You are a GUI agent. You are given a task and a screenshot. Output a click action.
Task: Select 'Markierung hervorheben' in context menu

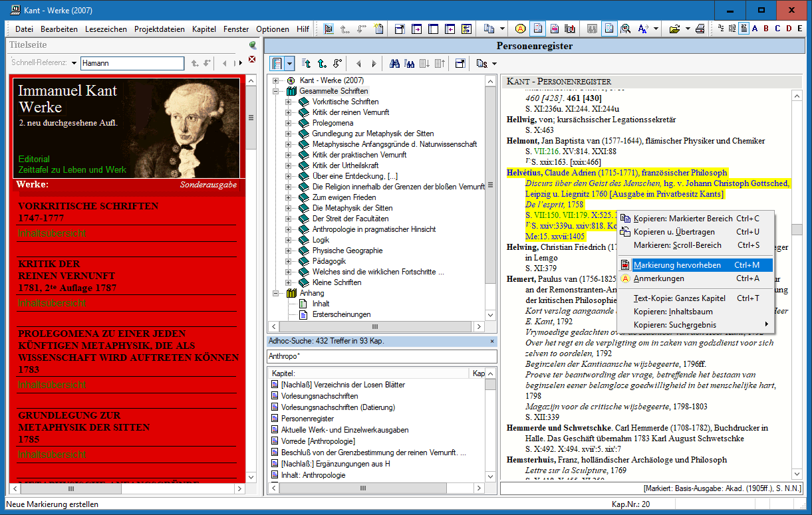point(677,265)
